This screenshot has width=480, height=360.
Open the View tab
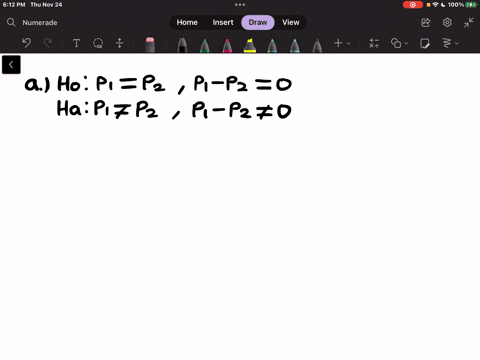(x=291, y=22)
